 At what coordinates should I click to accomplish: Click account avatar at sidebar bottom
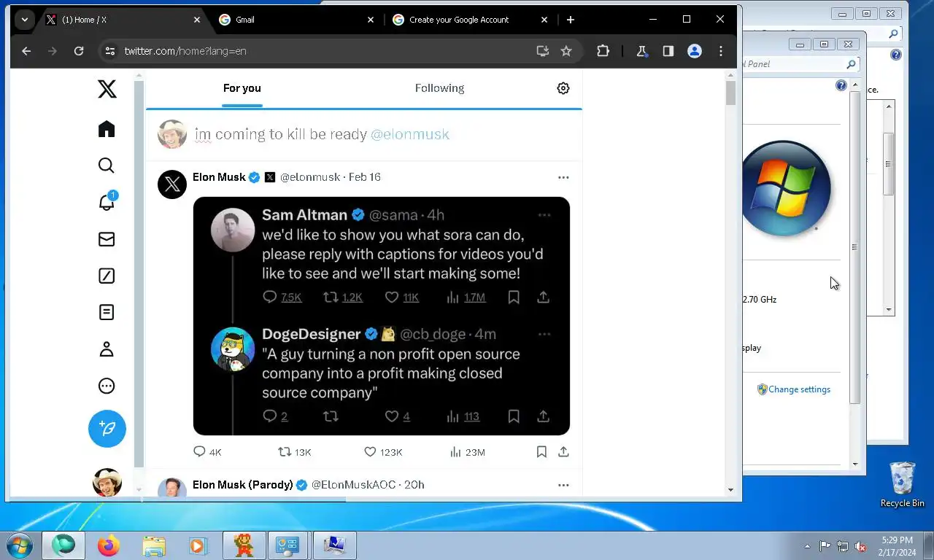coord(107,483)
